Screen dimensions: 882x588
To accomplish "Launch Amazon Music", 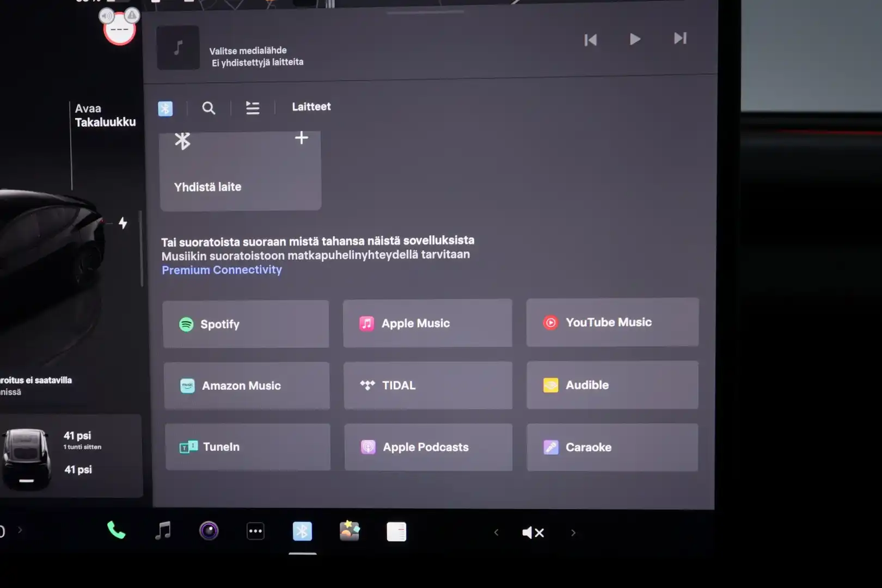I will tap(247, 385).
